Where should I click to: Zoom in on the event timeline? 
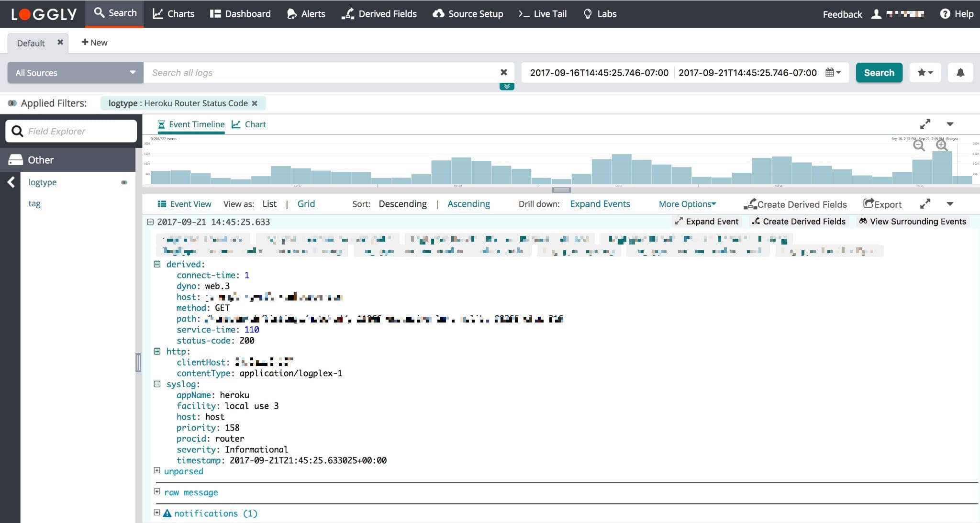click(942, 146)
